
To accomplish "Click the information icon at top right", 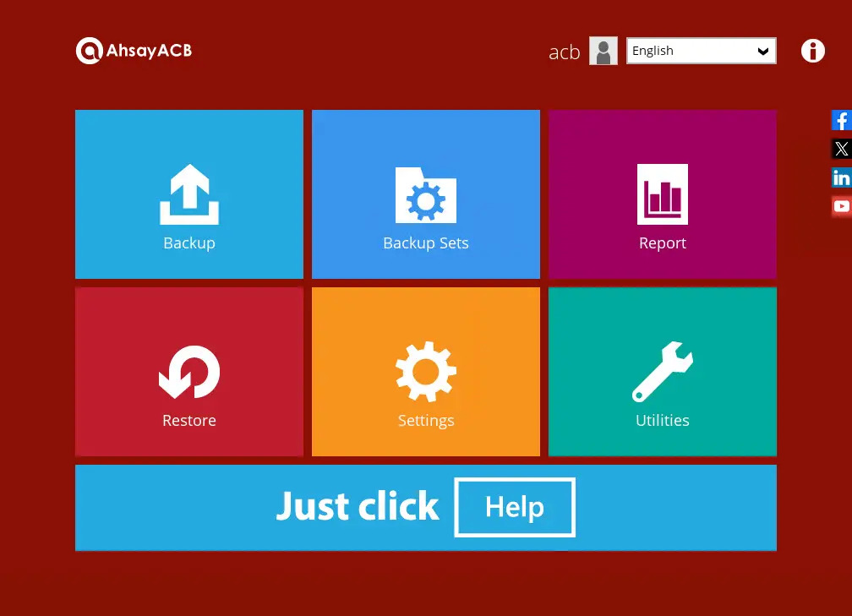I will coord(812,51).
